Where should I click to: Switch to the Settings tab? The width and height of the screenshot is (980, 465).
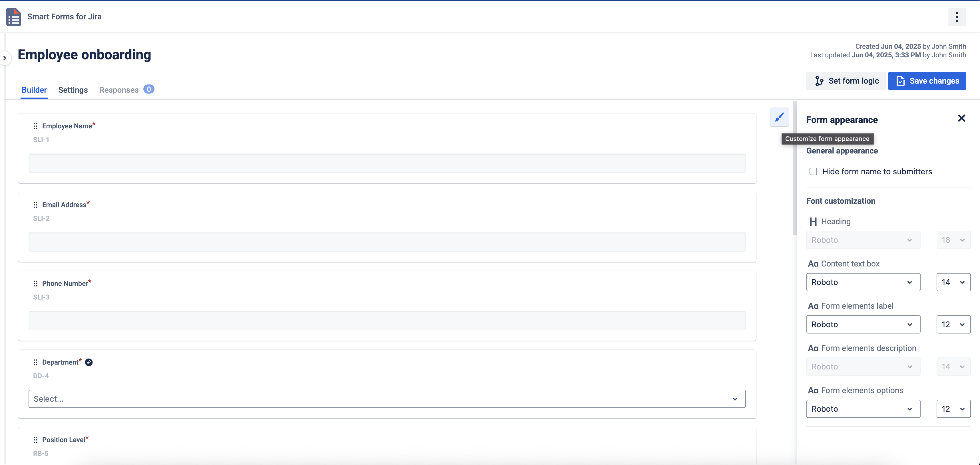pos(73,90)
